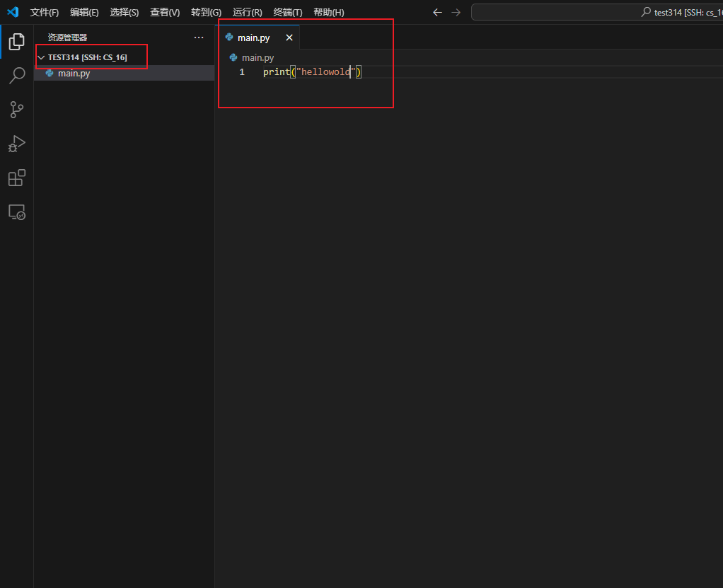Go back with the left arrow
Screen dimensions: 723x588
[438, 13]
